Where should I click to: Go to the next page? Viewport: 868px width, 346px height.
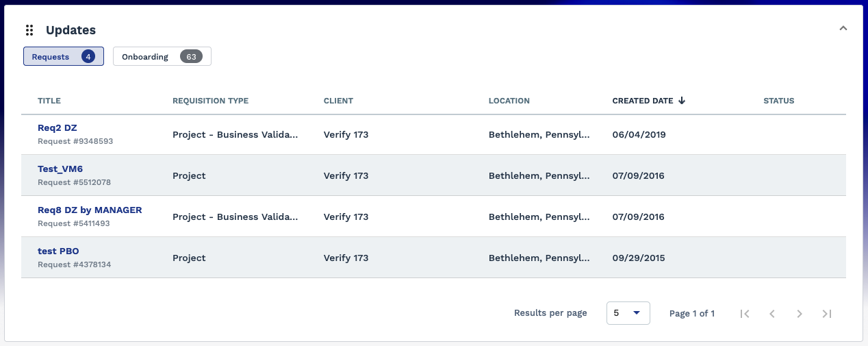point(800,314)
